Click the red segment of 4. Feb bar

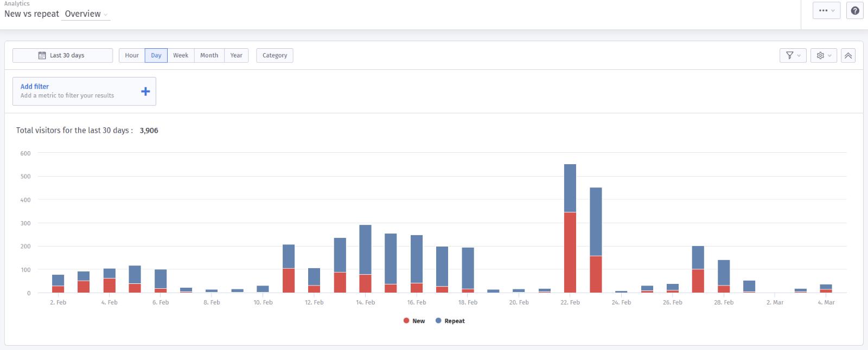tap(110, 286)
